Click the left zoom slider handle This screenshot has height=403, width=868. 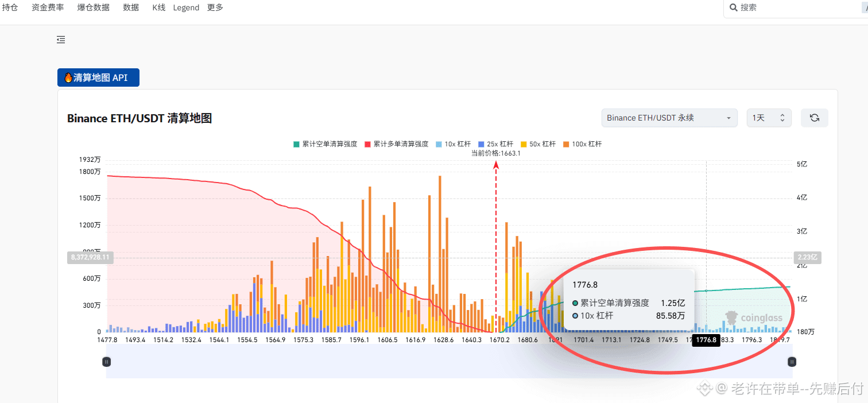click(x=106, y=362)
